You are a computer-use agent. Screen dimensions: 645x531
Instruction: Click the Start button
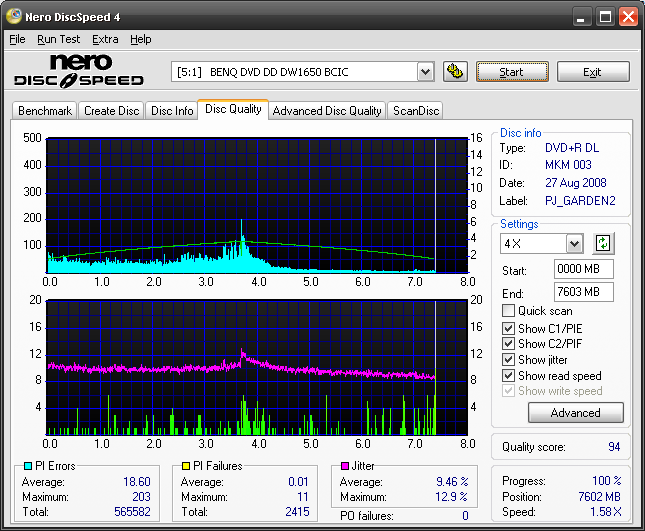tap(512, 72)
